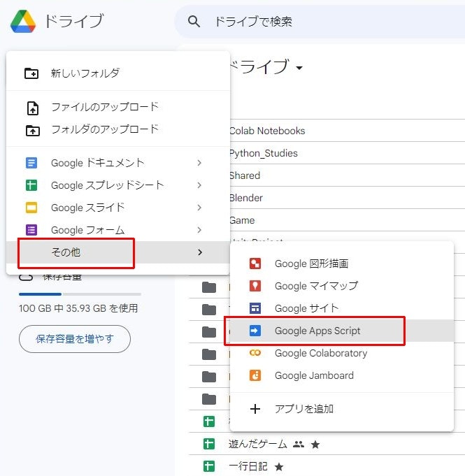Choose フォルダのアップロード option

coord(118,129)
